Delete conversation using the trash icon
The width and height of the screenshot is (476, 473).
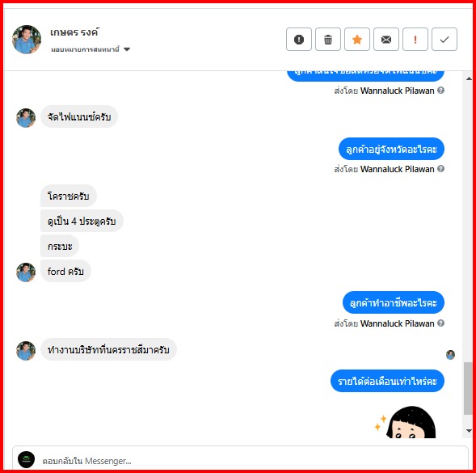pyautogui.click(x=328, y=40)
